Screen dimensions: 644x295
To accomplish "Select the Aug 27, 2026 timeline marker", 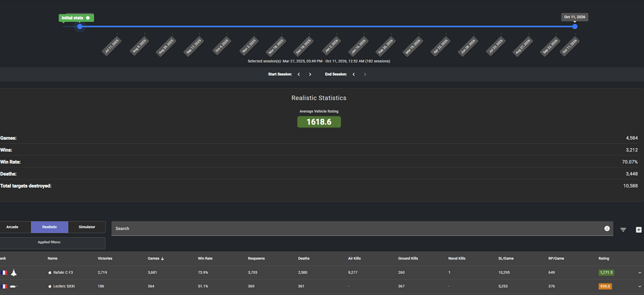I will [x=523, y=46].
